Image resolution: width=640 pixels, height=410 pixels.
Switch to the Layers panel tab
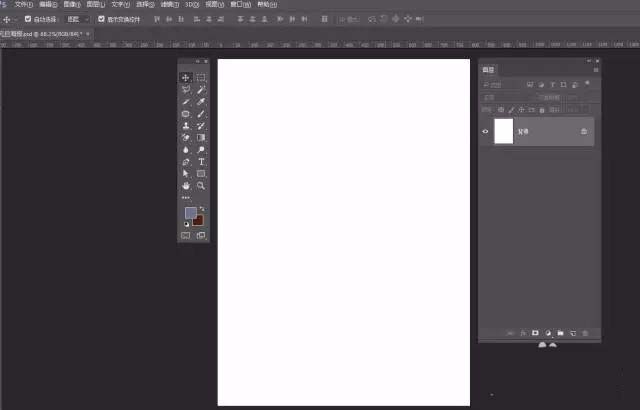pyautogui.click(x=488, y=70)
